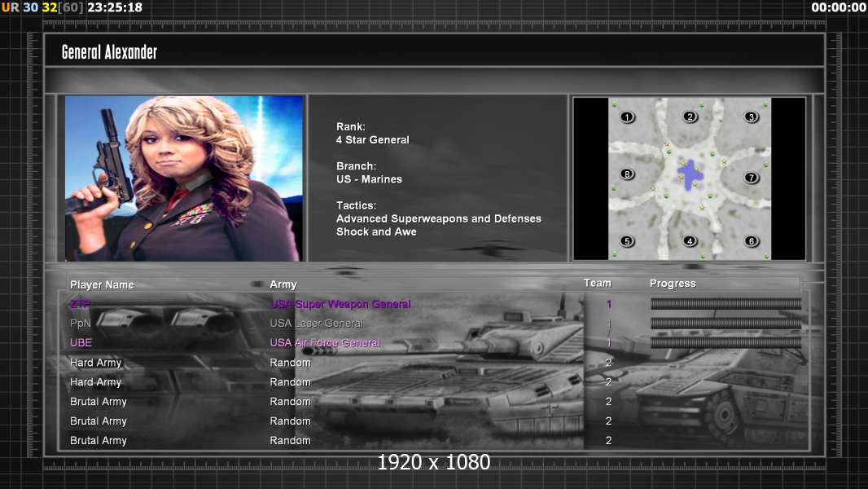Select start position 5 on the minimap
The height and width of the screenshot is (489, 868).
[627, 241]
